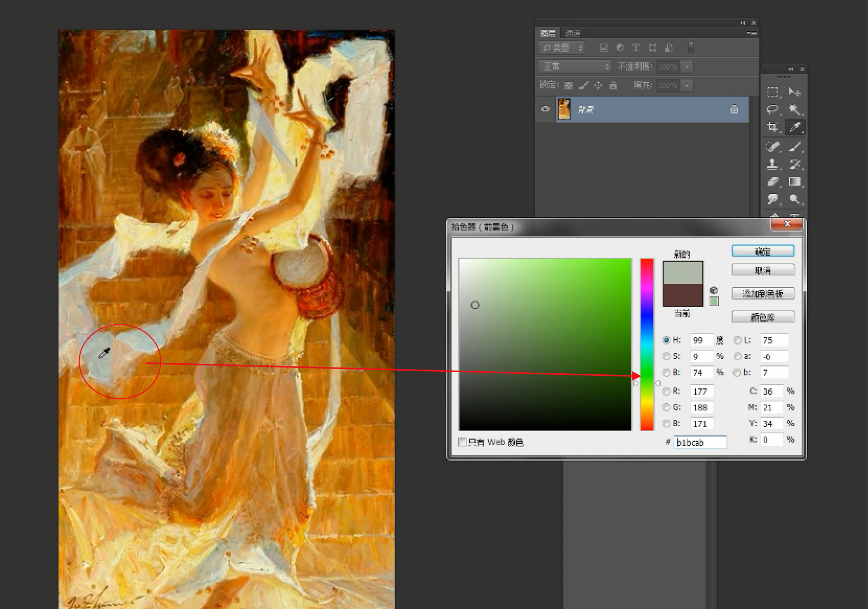The height and width of the screenshot is (609, 868).
Task: Select the Move tool
Action: 795,92
